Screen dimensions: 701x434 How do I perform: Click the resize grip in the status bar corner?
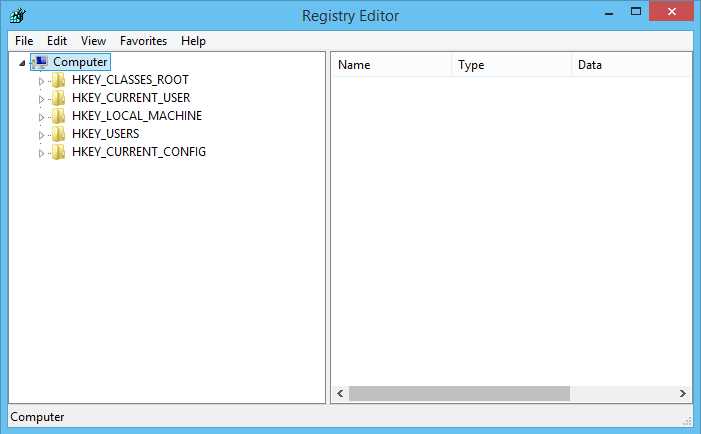(x=687, y=420)
